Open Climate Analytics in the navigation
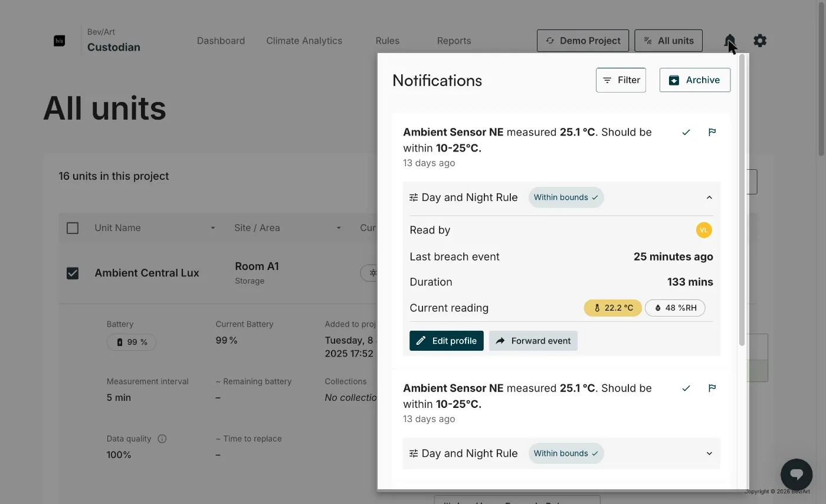This screenshot has width=826, height=504. 304,41
